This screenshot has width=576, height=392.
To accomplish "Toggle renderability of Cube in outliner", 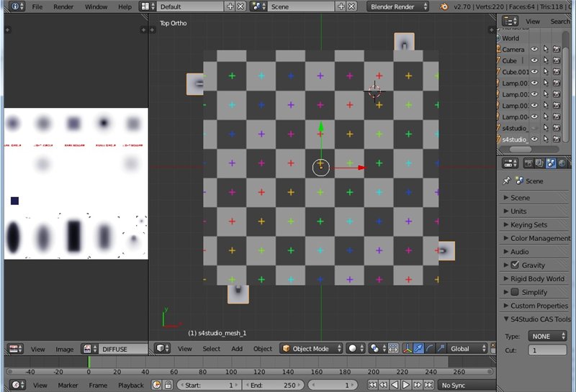I will [557, 61].
